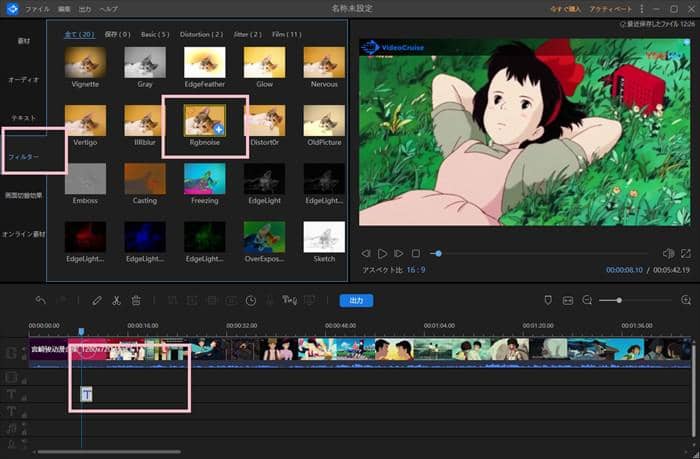Click the アクティベート link
700x459 pixels.
click(610, 9)
